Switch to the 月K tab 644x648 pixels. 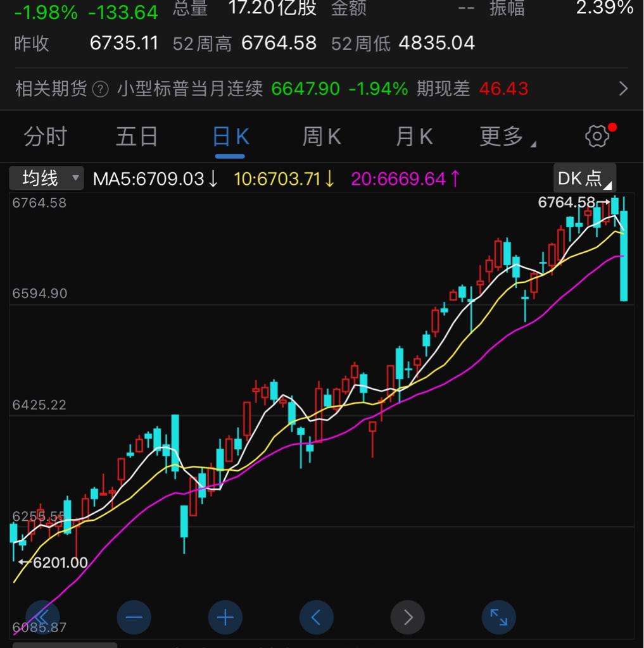(414, 137)
